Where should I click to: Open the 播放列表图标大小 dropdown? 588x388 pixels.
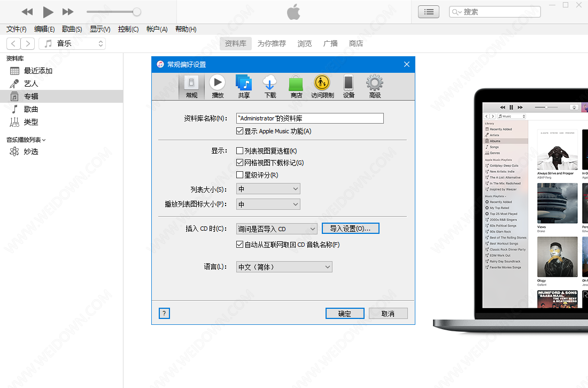tap(268, 204)
